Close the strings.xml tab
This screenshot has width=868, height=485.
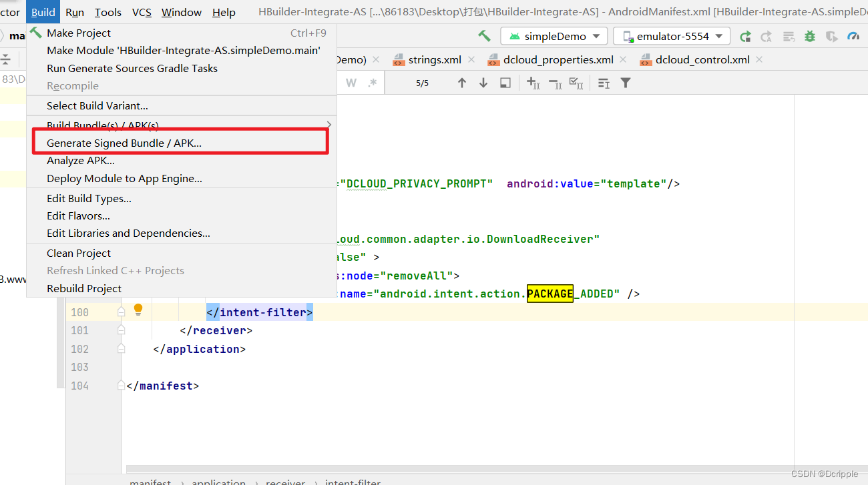471,59
